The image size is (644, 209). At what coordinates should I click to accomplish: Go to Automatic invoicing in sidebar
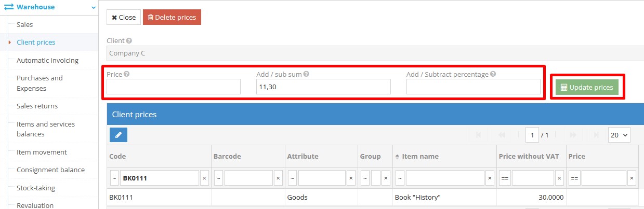(47, 60)
